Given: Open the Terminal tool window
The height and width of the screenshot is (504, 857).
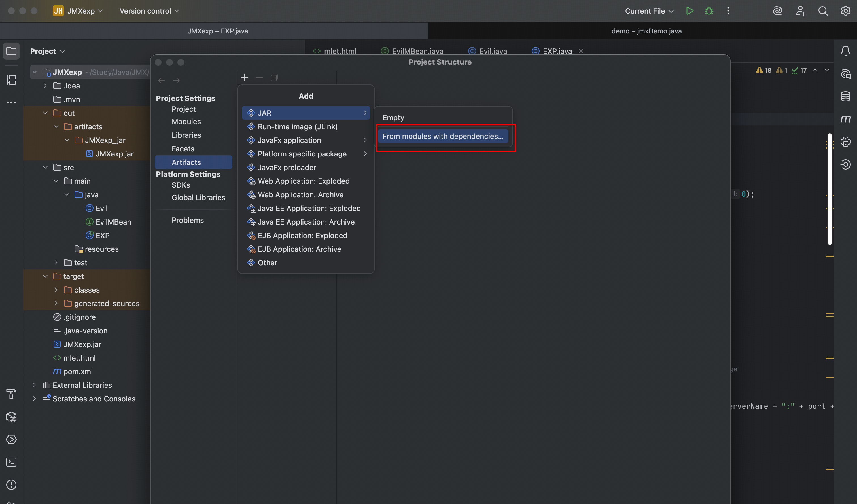Looking at the screenshot, I should pos(11,462).
